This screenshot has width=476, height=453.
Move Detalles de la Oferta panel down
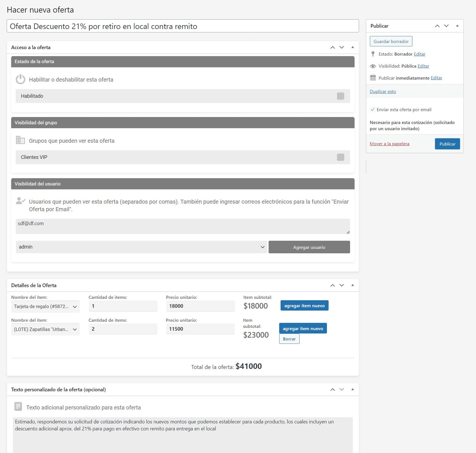coord(342,285)
